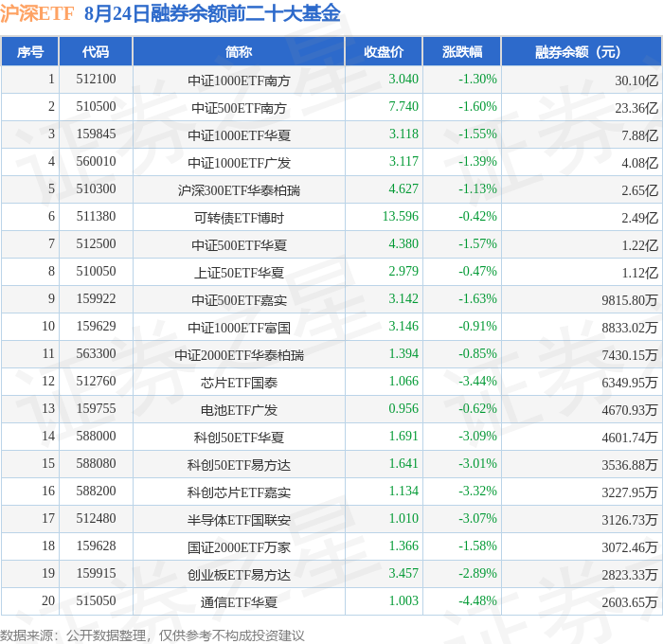Open 中证500ETF南方 fund name
Viewport: 663px width, 644px height.
239,108
